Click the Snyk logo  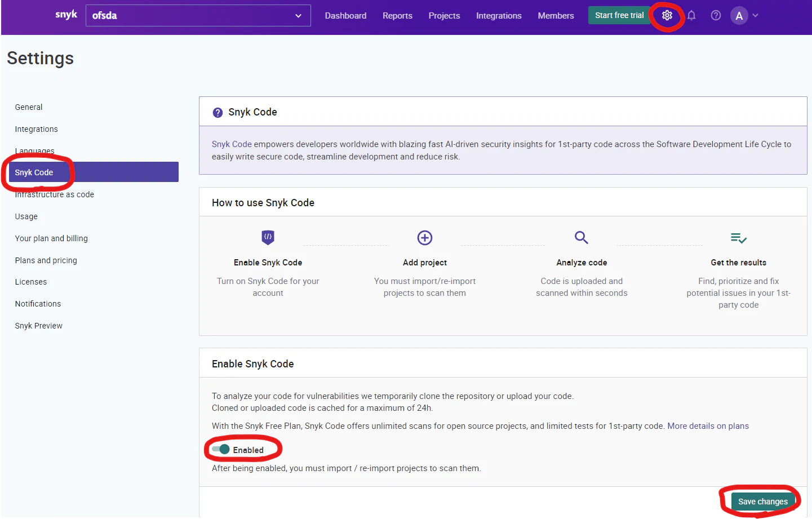click(66, 14)
